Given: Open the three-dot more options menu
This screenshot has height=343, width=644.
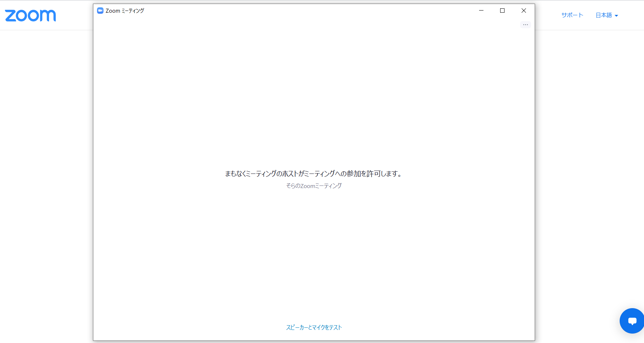Looking at the screenshot, I should point(525,25).
